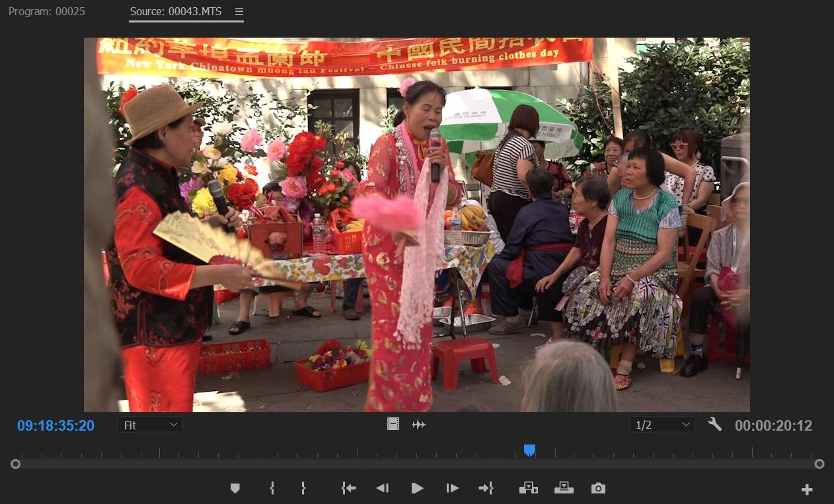Select the Overwrite icon
The image size is (834, 504).
564,487
